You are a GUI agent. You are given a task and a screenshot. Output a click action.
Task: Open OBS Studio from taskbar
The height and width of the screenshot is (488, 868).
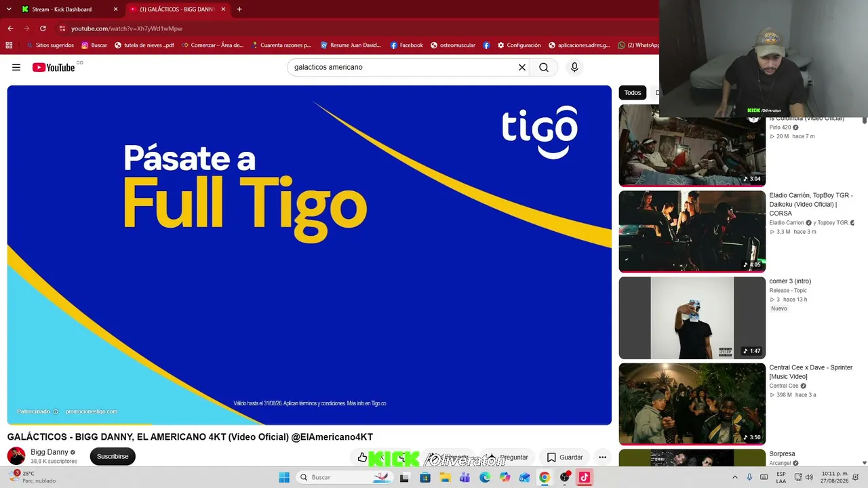tap(564, 477)
